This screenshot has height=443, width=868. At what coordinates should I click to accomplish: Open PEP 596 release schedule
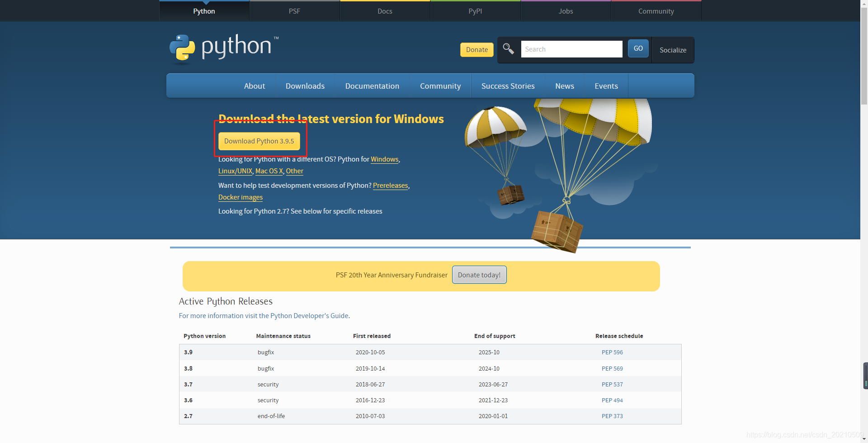tap(612, 352)
